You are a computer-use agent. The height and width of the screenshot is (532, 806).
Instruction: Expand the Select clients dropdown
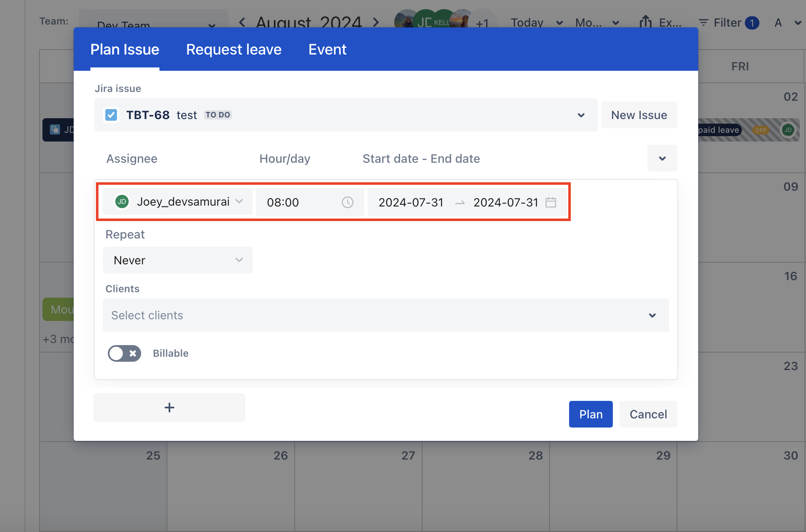point(652,316)
